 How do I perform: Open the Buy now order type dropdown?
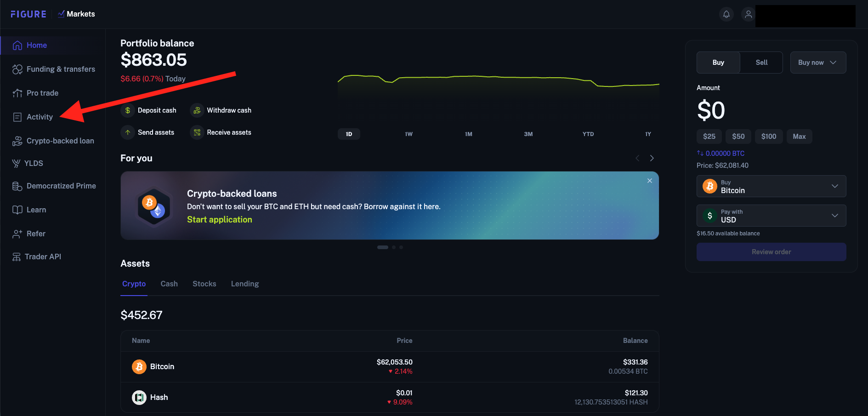818,63
